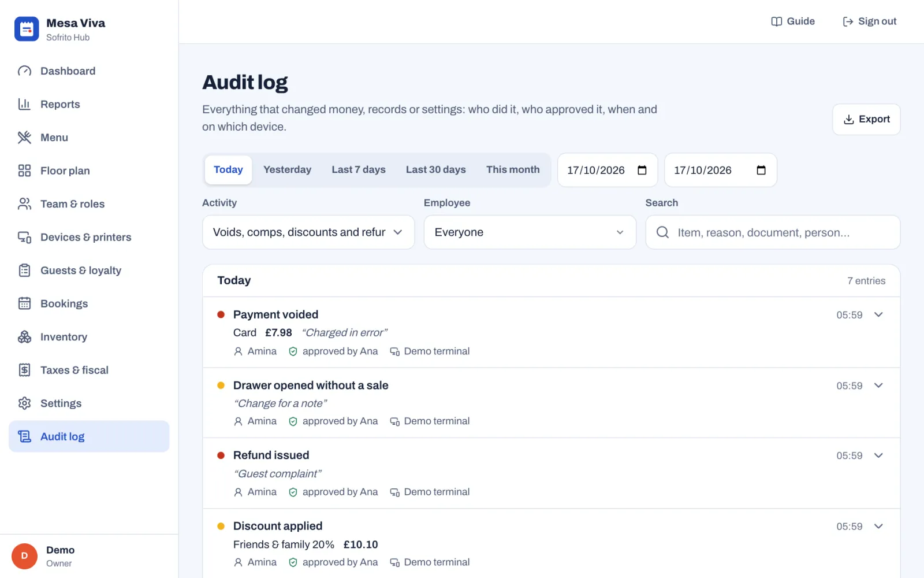The image size is (924, 578).
Task: Open the Employee dropdown showing Everyone
Action: (x=530, y=232)
